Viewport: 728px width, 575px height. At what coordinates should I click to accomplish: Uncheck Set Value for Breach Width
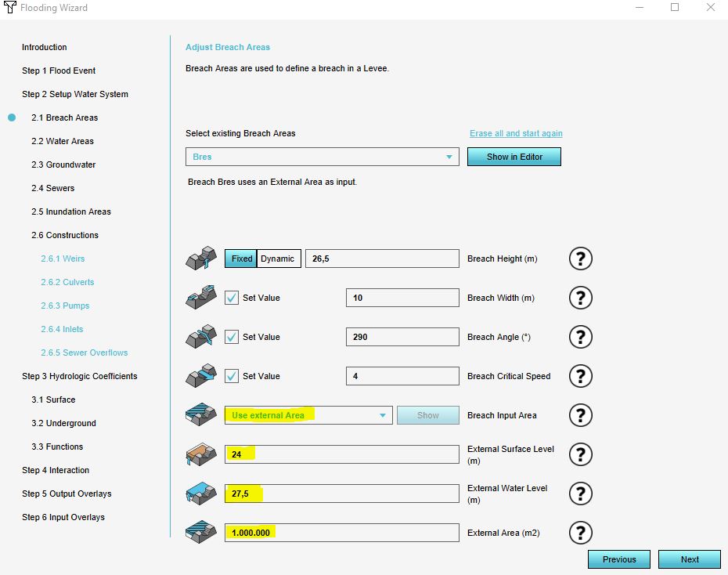[x=232, y=298]
